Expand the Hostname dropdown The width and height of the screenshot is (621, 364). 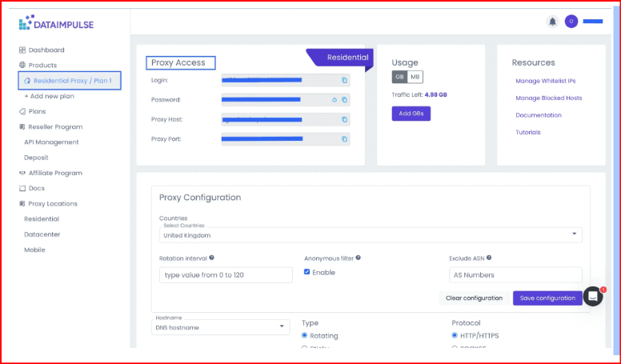[x=220, y=327]
